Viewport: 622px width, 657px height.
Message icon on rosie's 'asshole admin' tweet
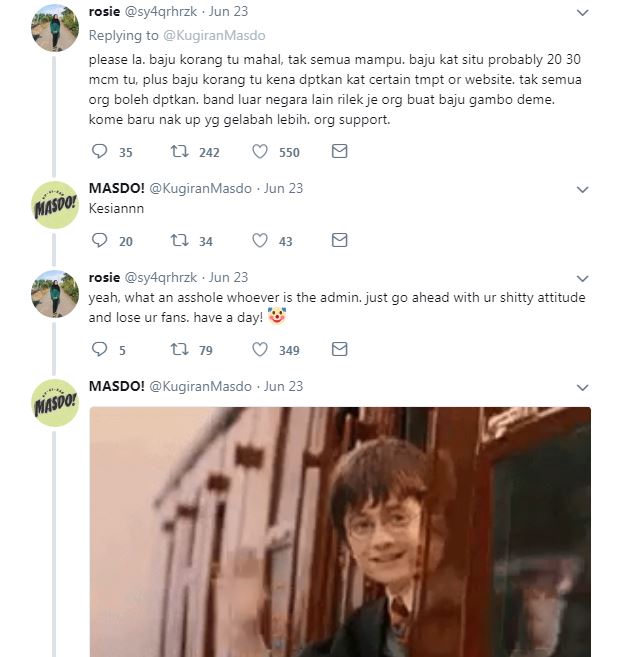point(339,350)
